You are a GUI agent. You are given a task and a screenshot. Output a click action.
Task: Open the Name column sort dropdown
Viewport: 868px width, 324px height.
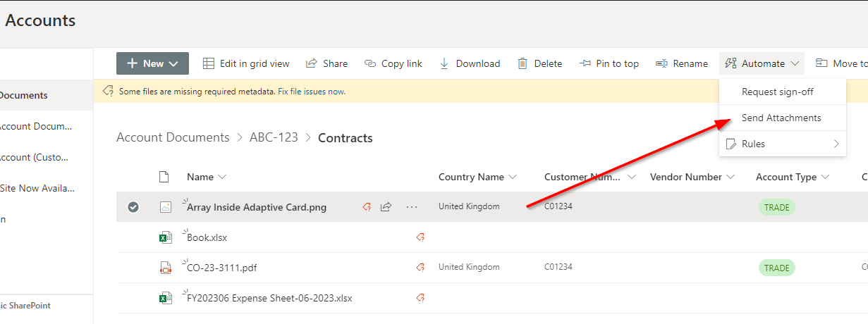click(223, 177)
